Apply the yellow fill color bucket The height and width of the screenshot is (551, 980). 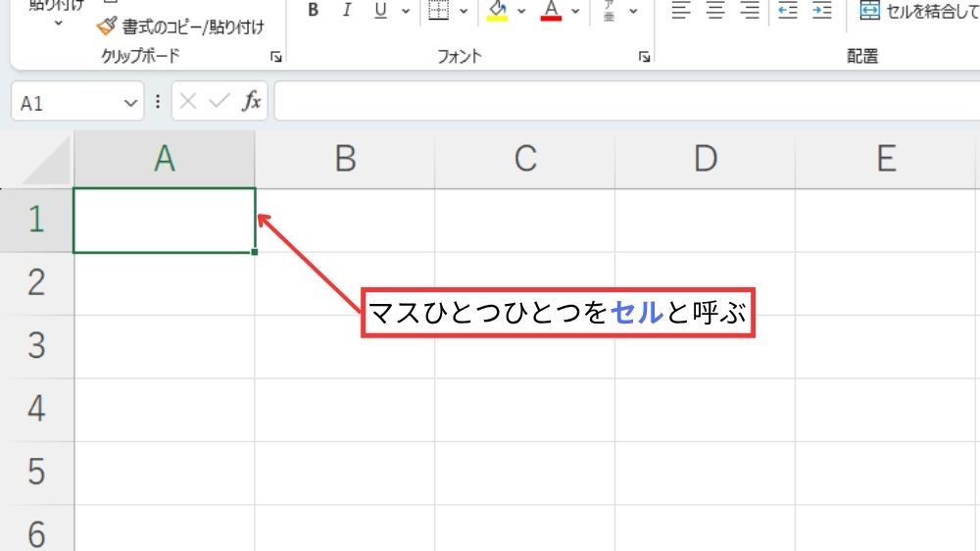[498, 11]
